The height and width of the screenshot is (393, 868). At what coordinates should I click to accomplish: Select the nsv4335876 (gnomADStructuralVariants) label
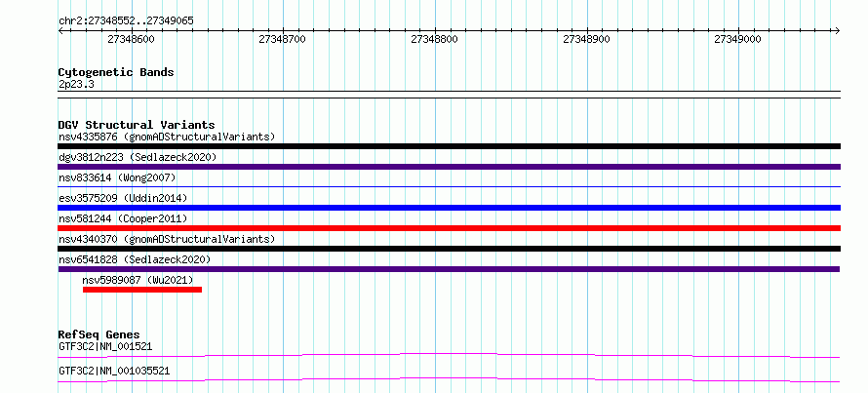[x=167, y=137]
